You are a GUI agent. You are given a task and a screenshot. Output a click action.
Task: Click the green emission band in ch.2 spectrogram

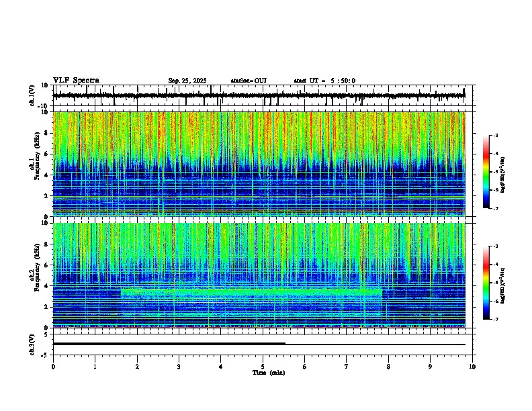251,291
